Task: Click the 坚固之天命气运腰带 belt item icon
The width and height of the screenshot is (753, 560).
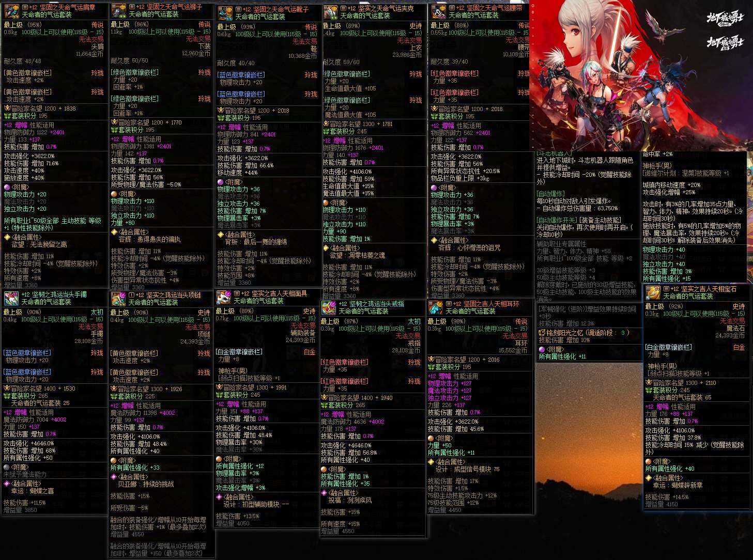Action: pyautogui.click(x=438, y=11)
